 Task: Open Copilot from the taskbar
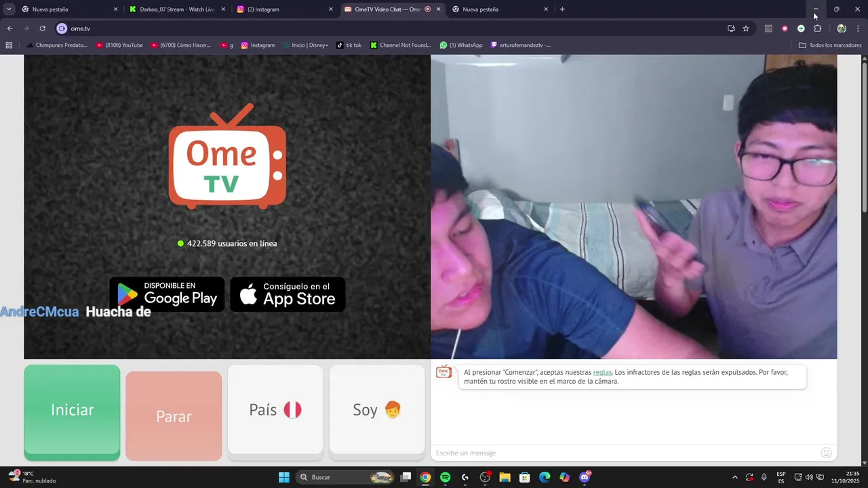pyautogui.click(x=564, y=477)
